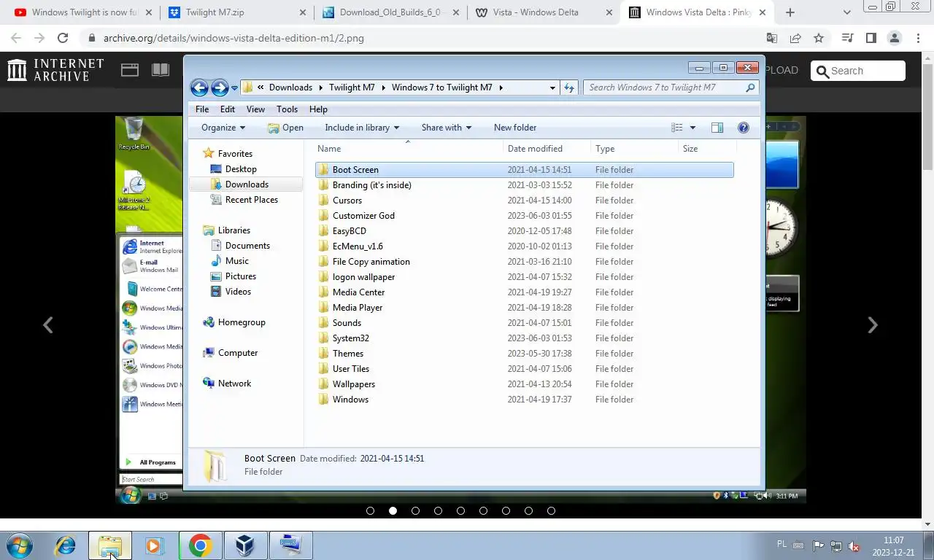Image resolution: width=934 pixels, height=560 pixels.
Task: Open address bar previous locations dropdown
Action: pos(552,87)
